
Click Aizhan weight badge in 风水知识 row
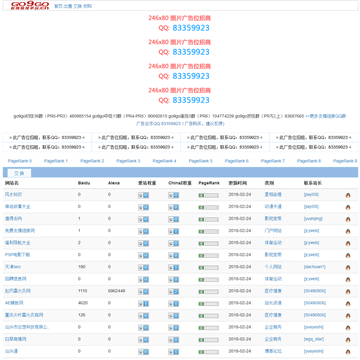pyautogui.click(x=143, y=195)
